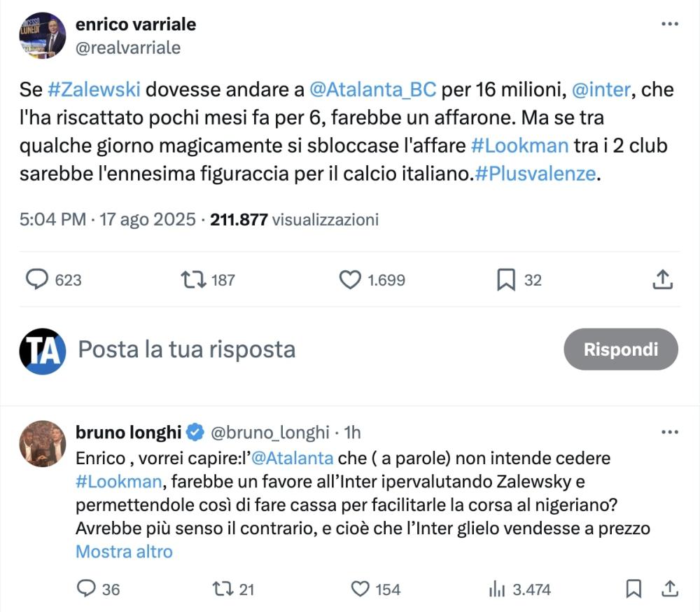Viewport: 700px width, 612px height.
Task: Expand reply text with Mostra altro
Action: (x=124, y=552)
